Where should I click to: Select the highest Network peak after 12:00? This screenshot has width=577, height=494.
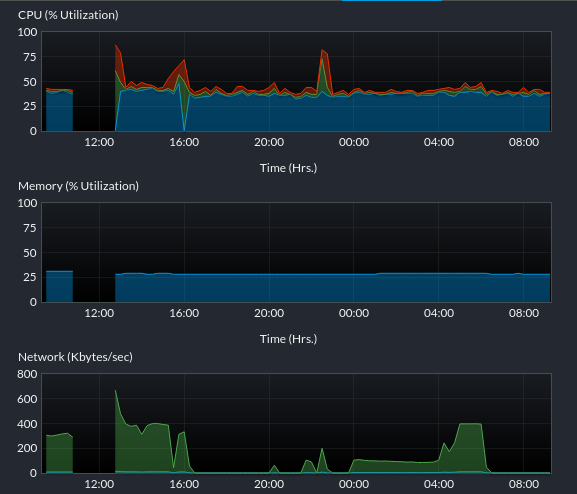coord(116,391)
